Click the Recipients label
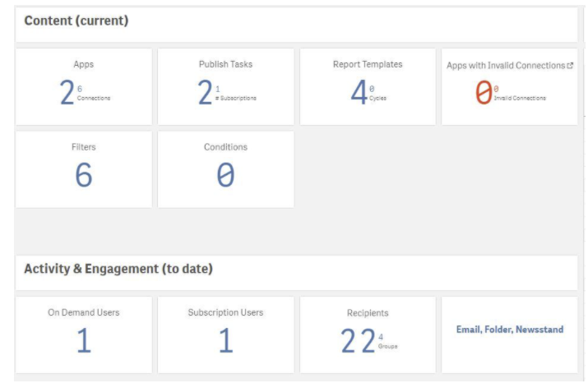The image size is (588, 388). [x=368, y=313]
